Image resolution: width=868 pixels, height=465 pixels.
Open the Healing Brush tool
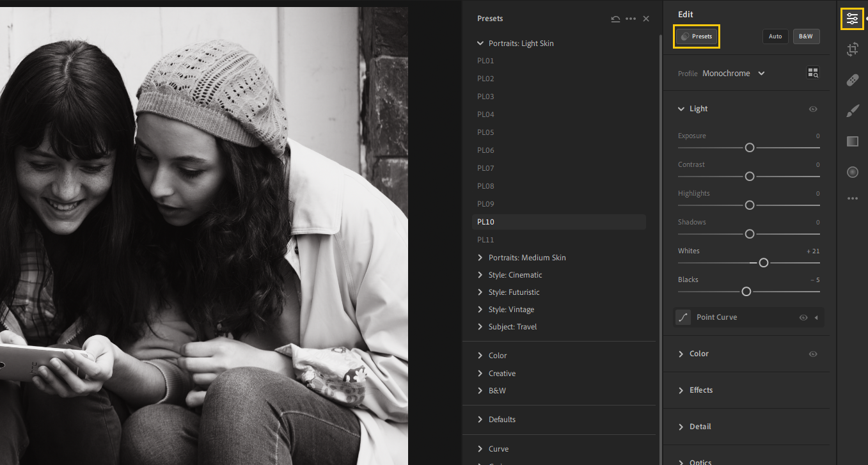(x=853, y=80)
